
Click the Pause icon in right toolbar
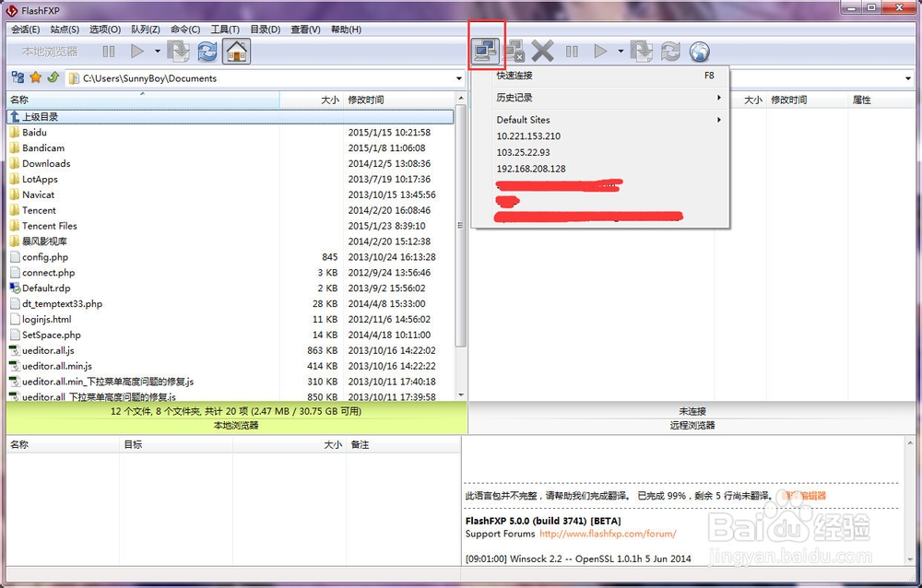point(572,52)
